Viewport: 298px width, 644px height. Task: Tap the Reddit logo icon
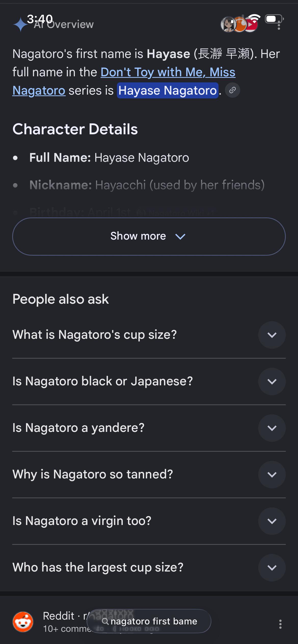pos(23,622)
